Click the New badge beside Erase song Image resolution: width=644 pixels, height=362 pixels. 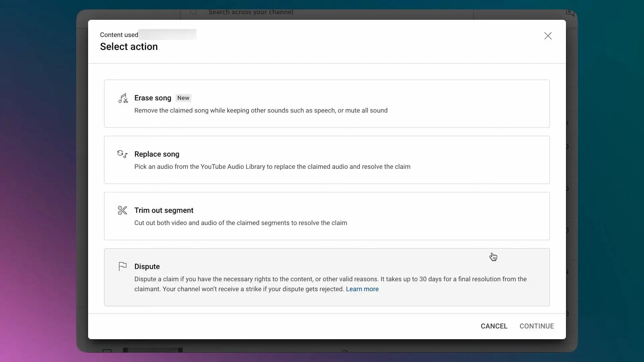pos(183,98)
